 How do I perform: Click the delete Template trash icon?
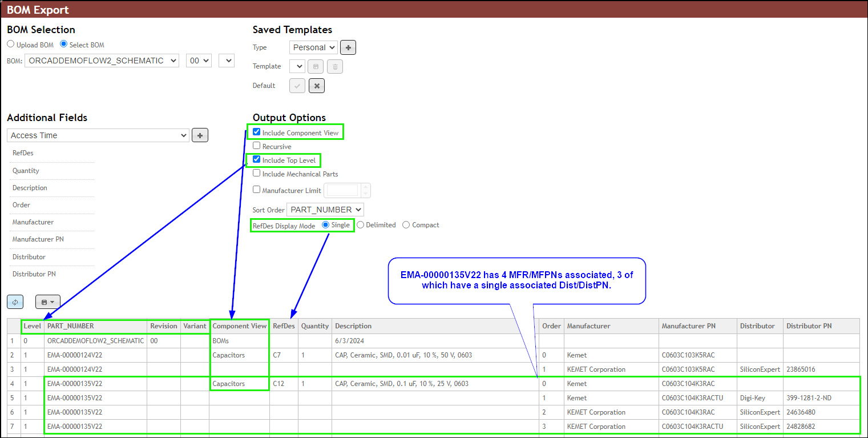click(x=335, y=66)
